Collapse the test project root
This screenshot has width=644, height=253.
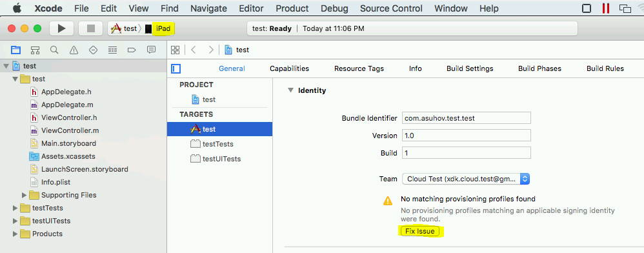click(6, 66)
